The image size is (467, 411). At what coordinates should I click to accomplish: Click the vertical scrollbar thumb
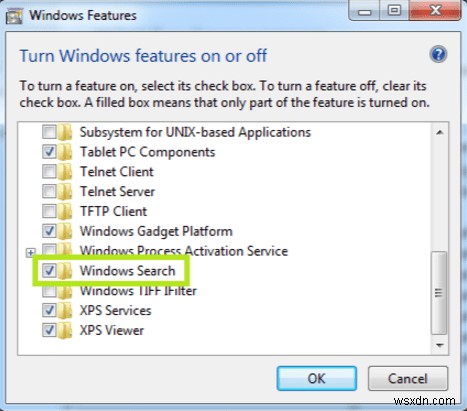tap(439, 293)
